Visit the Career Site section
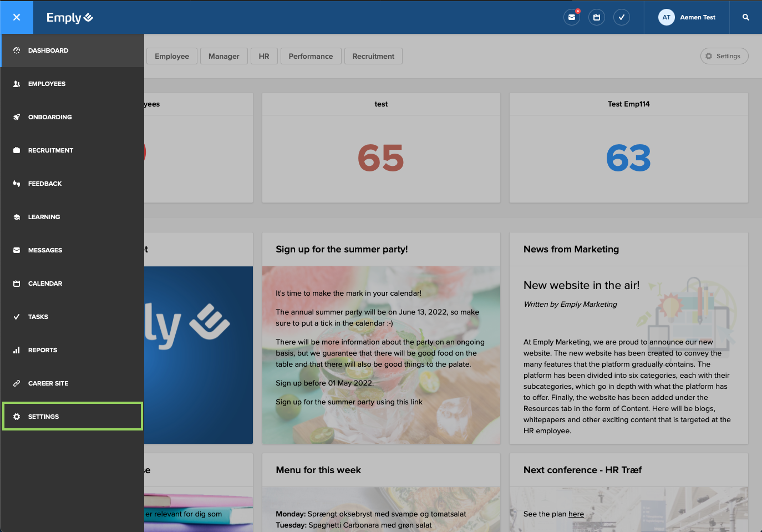 [x=48, y=383]
